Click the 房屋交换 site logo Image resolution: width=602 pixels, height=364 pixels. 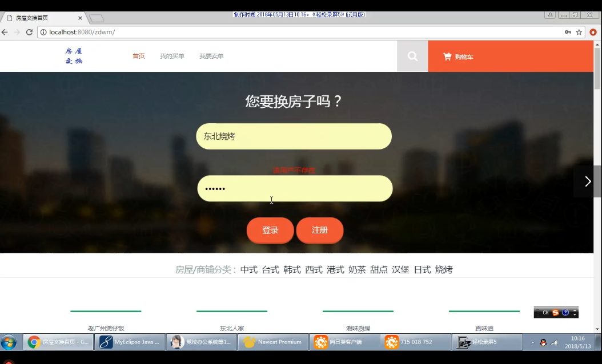pyautogui.click(x=74, y=56)
